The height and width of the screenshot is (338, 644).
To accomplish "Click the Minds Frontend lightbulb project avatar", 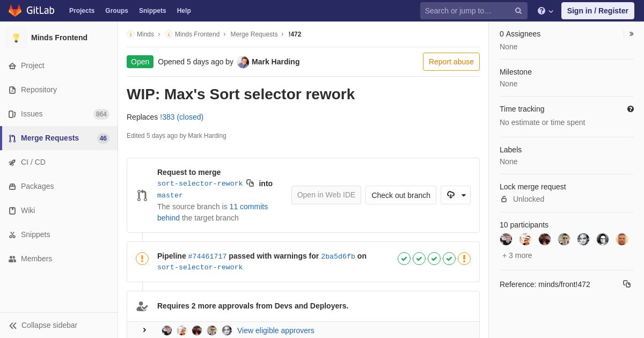I will click(x=16, y=38).
